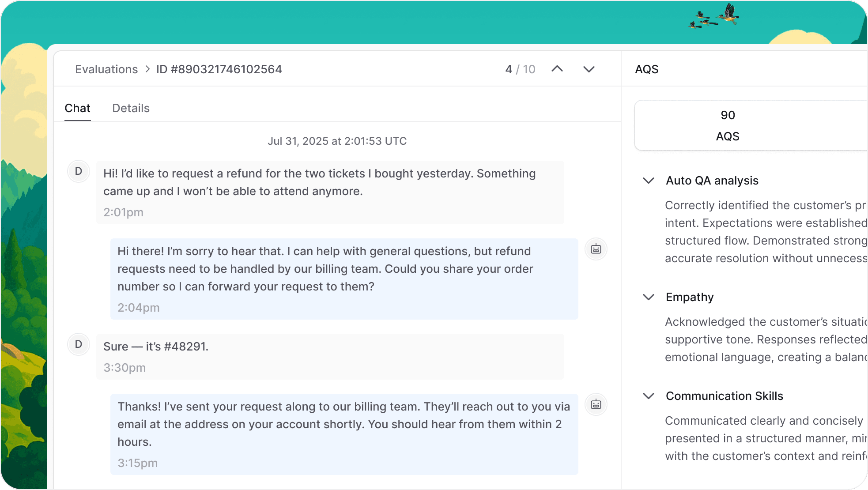Select the Chat tab
The image size is (868, 490).
(77, 108)
